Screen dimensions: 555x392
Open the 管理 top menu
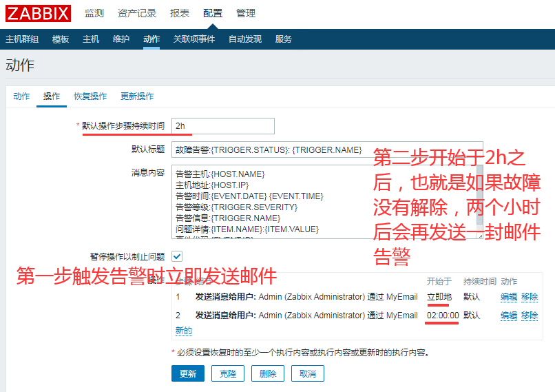246,14
